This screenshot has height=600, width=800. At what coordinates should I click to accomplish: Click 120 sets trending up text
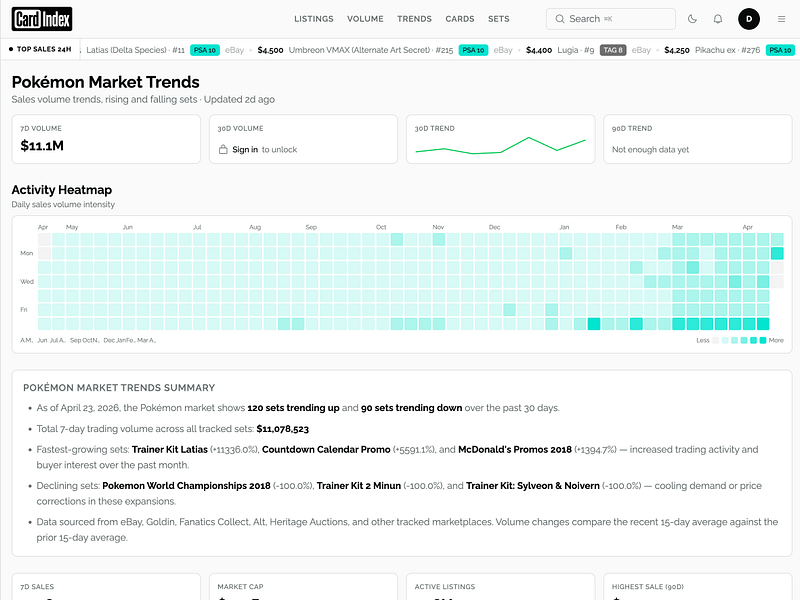coord(293,408)
